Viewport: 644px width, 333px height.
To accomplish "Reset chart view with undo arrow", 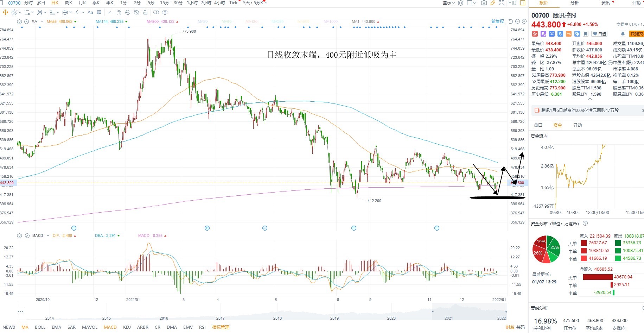I will [511, 21].
